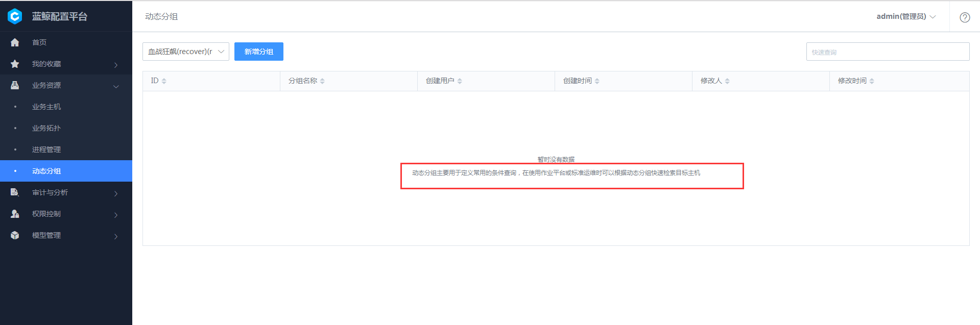Open 进程管理 submenu item
The image size is (980, 325).
(x=46, y=149)
